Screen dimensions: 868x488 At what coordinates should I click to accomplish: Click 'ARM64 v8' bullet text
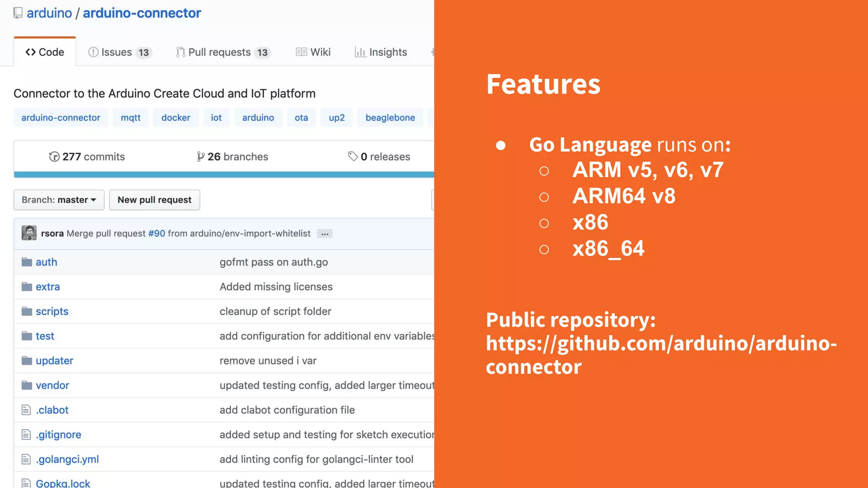point(624,196)
